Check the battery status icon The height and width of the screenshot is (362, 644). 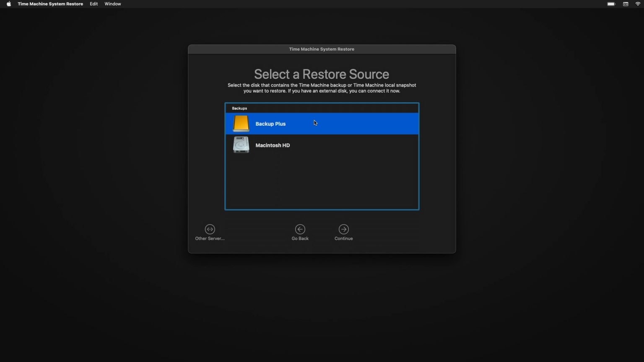(x=611, y=4)
